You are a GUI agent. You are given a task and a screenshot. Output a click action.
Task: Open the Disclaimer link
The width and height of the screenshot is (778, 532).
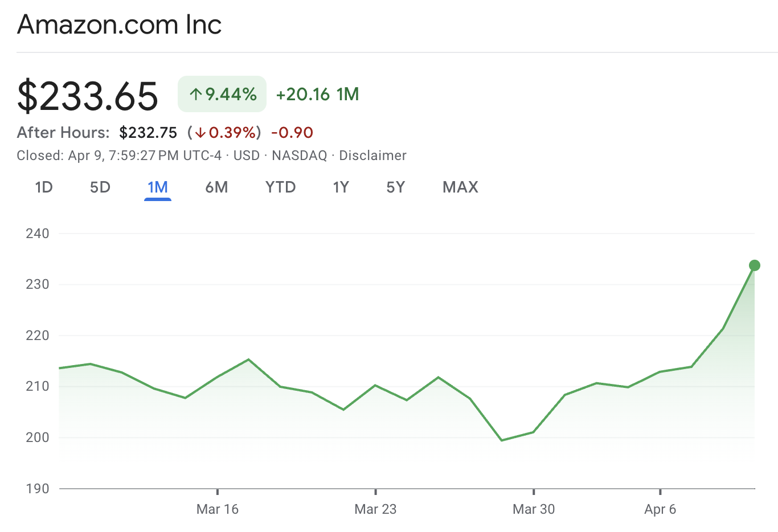[372, 155]
